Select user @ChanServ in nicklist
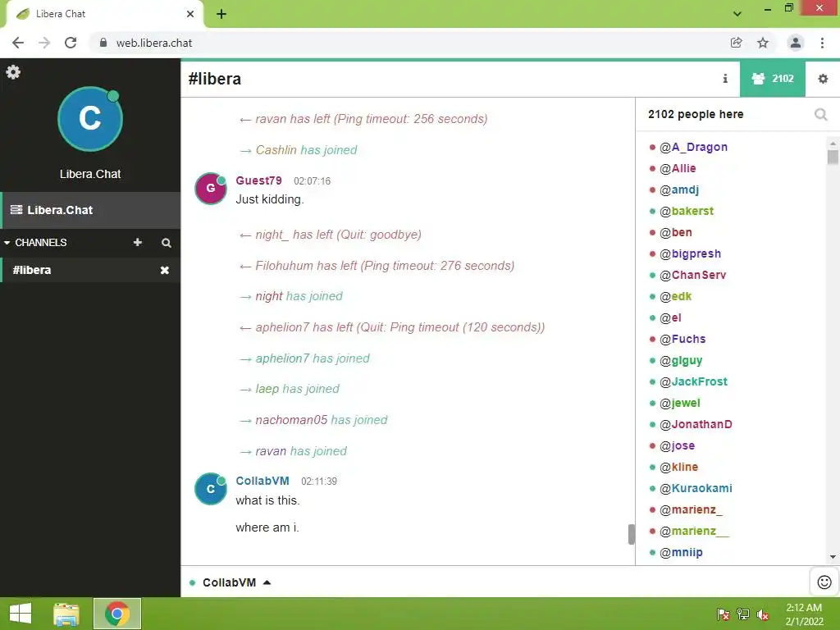Viewport: 840px width, 630px height. (692, 275)
